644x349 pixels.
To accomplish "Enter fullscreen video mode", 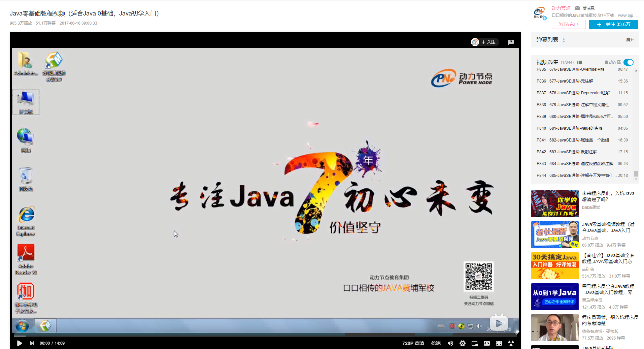I will pyautogui.click(x=499, y=343).
